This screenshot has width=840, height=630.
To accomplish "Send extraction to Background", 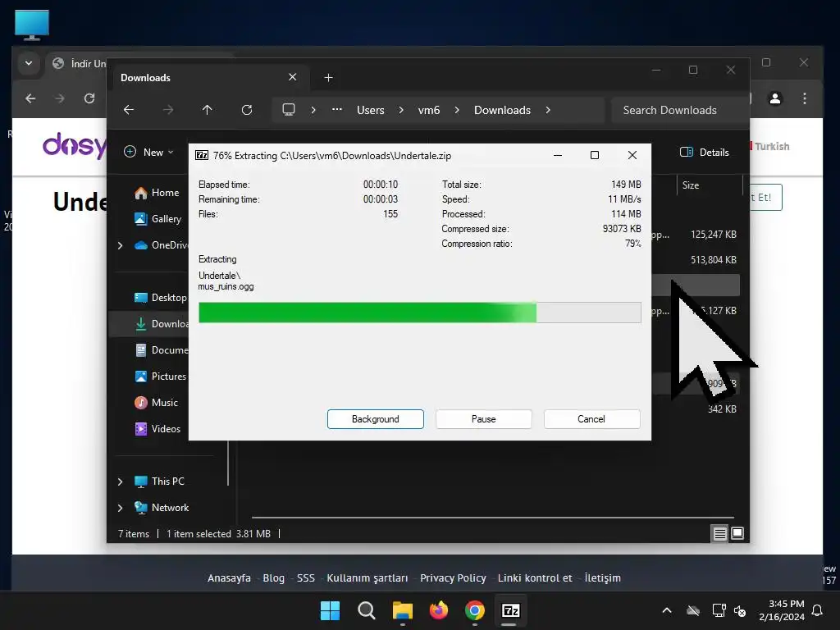I will click(375, 419).
